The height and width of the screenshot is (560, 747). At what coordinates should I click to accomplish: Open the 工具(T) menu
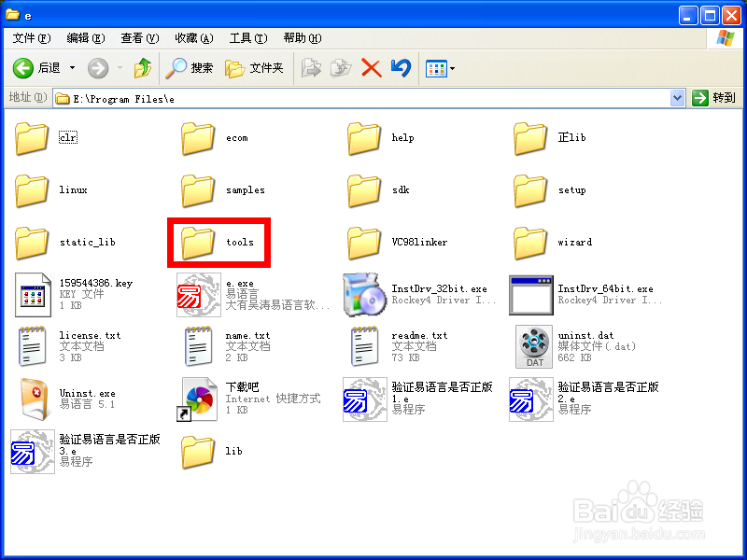248,38
